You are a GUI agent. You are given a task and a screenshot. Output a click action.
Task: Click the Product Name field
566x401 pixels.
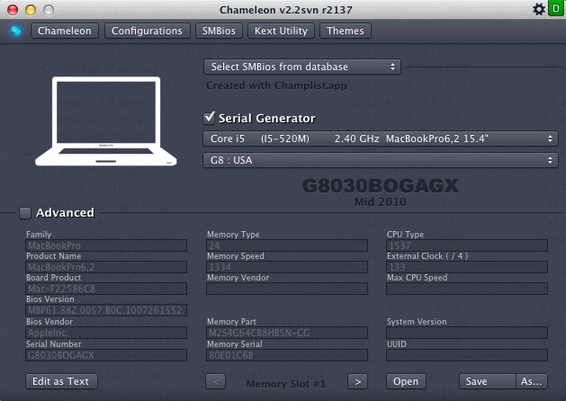pos(106,267)
